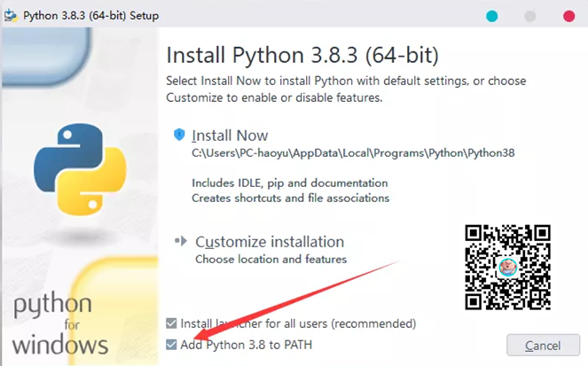The width and height of the screenshot is (588, 366).
Task: Click the blue shield icon beside Install Now
Action: point(179,135)
